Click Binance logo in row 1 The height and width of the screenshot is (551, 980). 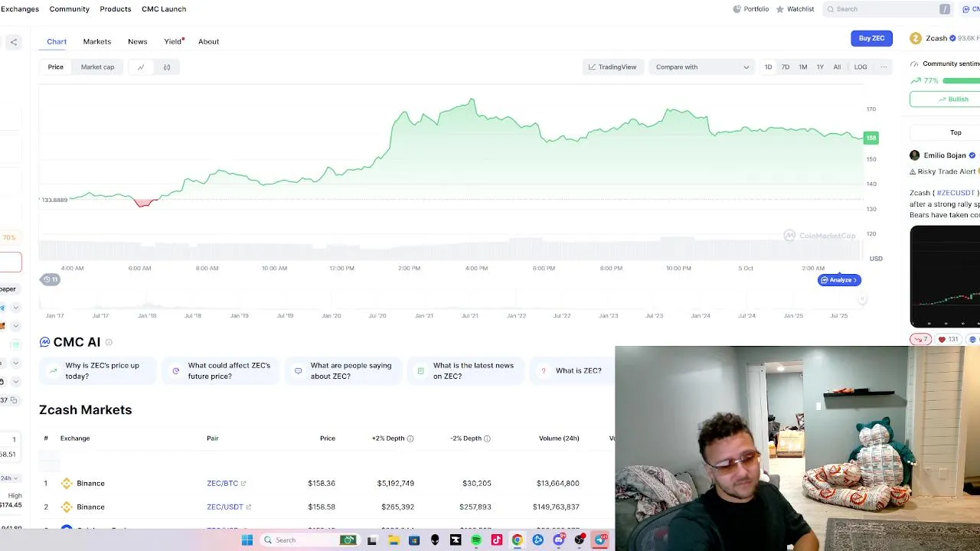[x=67, y=484]
